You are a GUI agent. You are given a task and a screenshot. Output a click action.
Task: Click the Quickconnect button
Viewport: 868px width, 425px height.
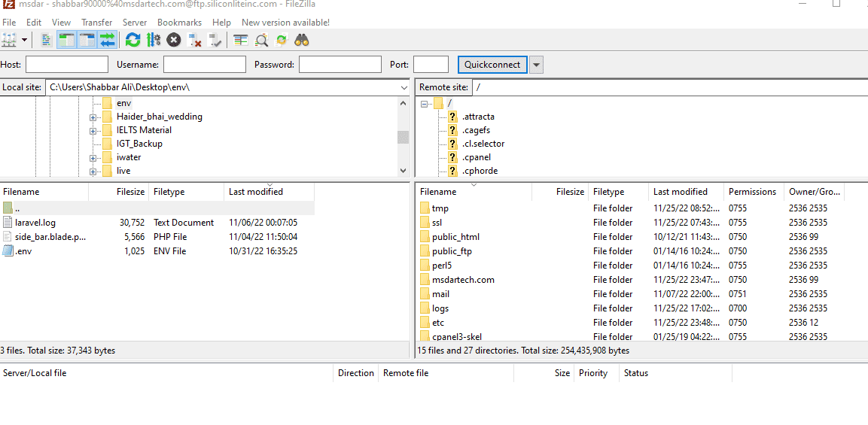pyautogui.click(x=492, y=65)
